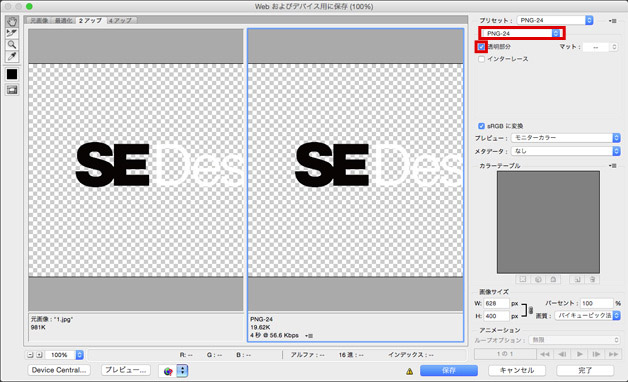628x382 pixels.
Task: Toggle the sRGBに変換 checkbox
Action: (x=481, y=126)
